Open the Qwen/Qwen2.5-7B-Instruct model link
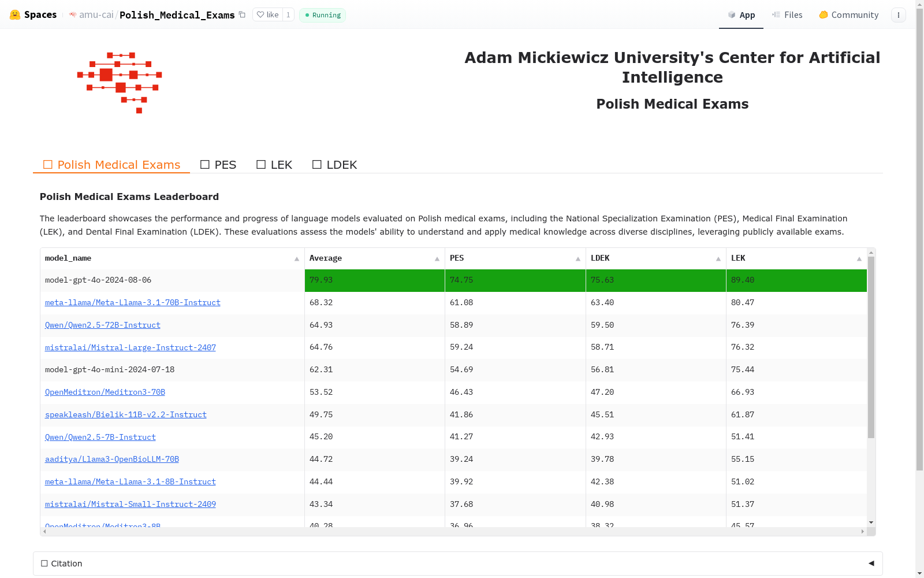The image size is (924, 578). (100, 437)
